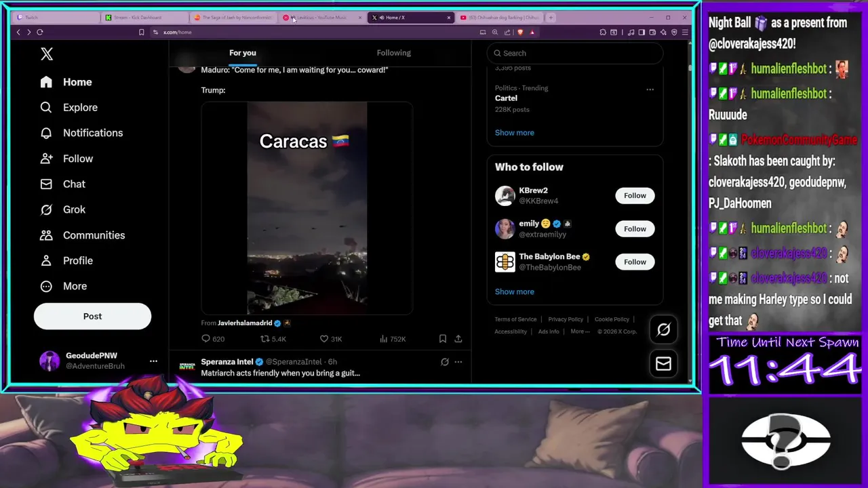Show more under Who to follow
Screen dimensions: 868x488
[514, 292]
